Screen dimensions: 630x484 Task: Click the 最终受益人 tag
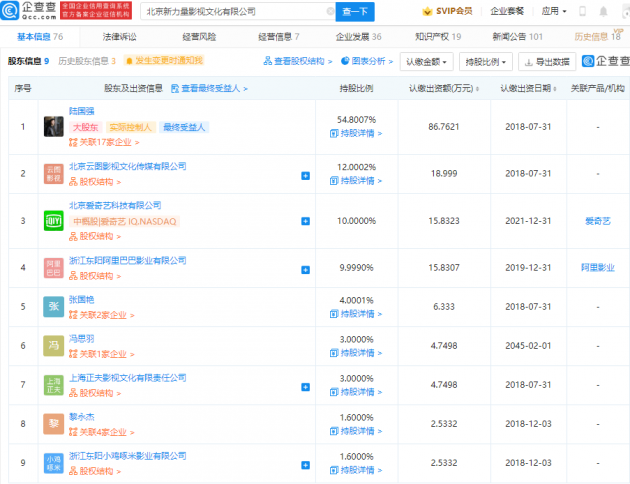point(184,127)
